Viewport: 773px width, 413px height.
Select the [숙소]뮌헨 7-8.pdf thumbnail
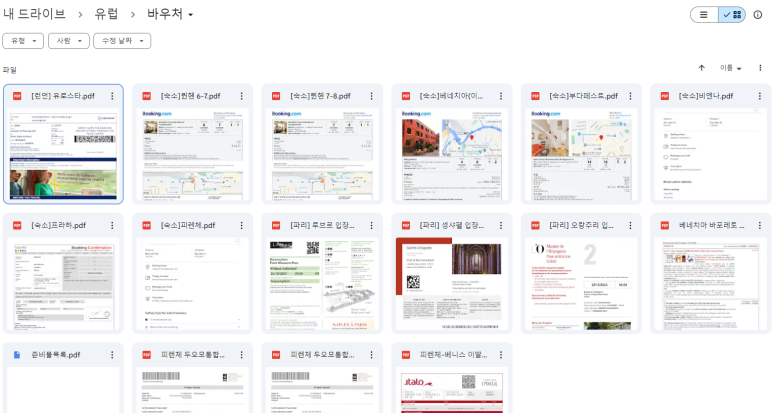pos(322,154)
